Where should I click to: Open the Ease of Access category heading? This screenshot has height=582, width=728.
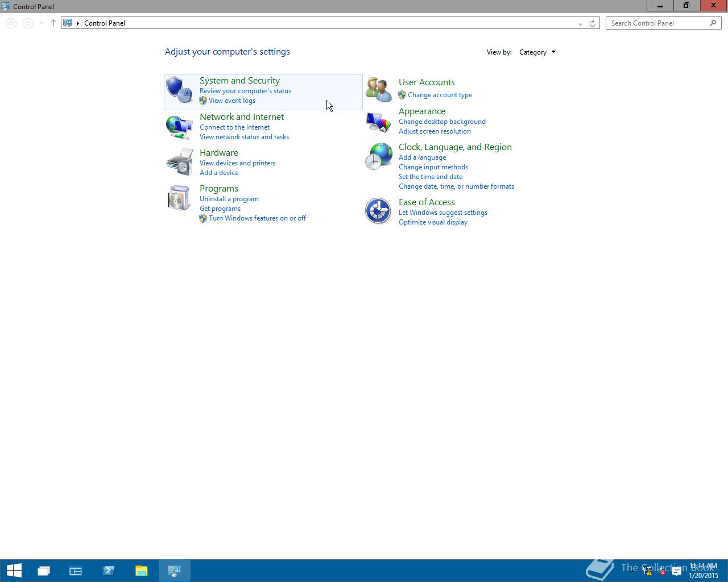427,202
